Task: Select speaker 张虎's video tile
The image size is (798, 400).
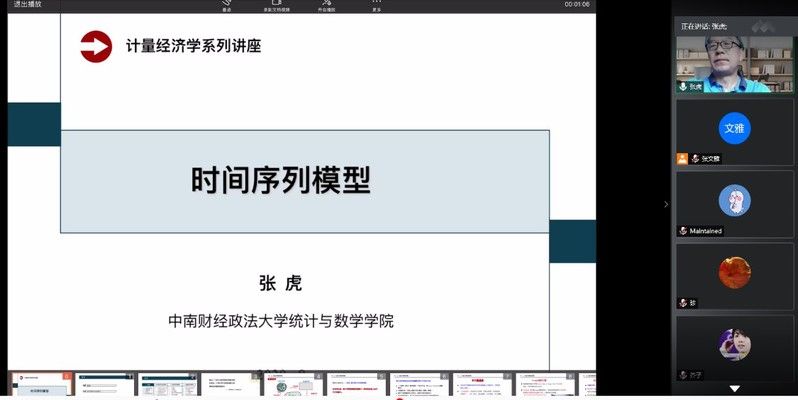Action: click(734, 64)
